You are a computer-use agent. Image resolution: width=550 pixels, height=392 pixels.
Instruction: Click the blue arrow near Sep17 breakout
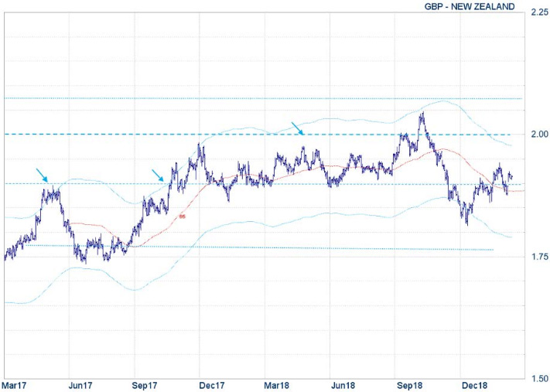158,176
